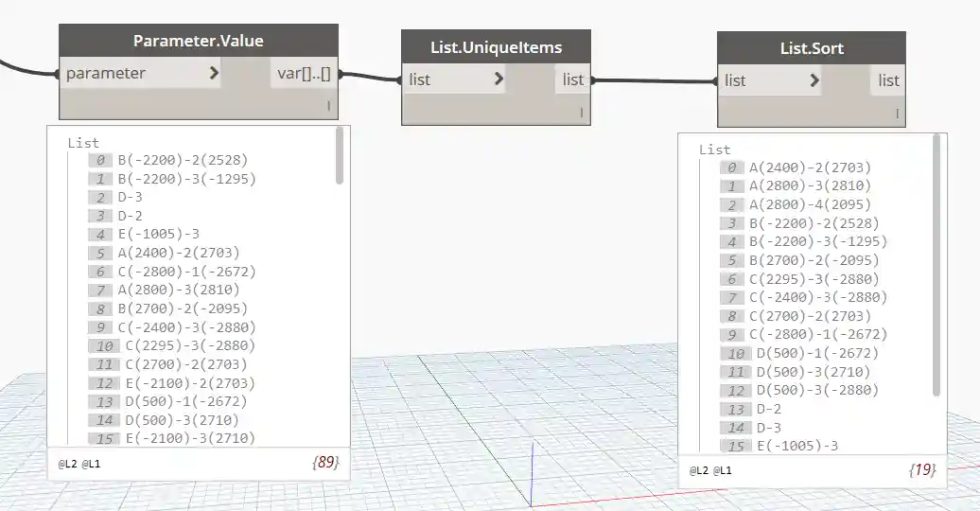
Task: Click index 0 badge in Parameter.Value preview
Action: pos(101,160)
